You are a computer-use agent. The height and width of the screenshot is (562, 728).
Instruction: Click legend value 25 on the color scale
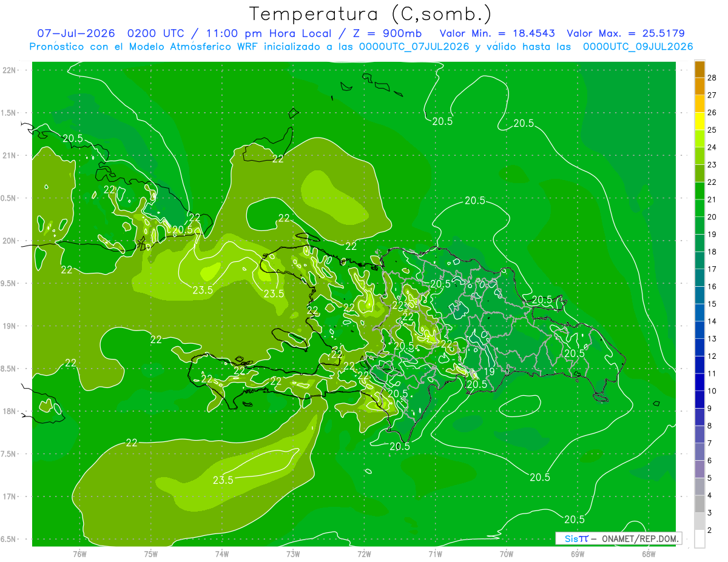coord(712,130)
